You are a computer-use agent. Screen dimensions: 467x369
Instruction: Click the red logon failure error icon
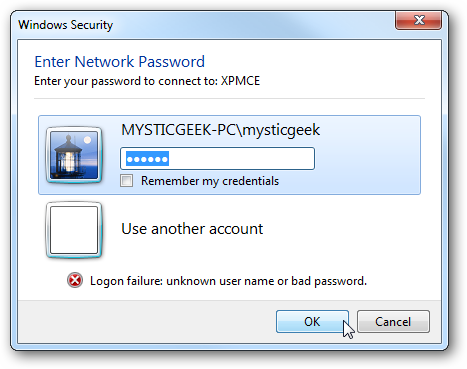tap(75, 280)
